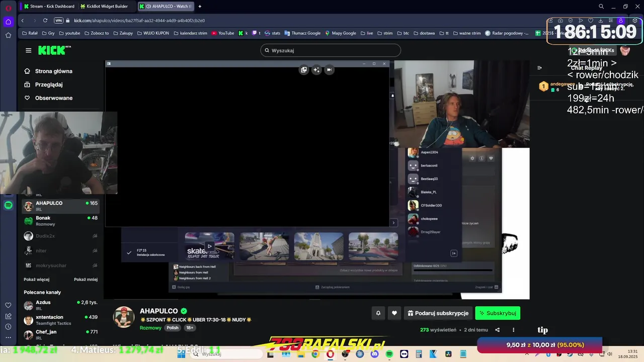Open the Zakupy bookmarks folder
Screen dimensions: 644x362
[123, 33]
